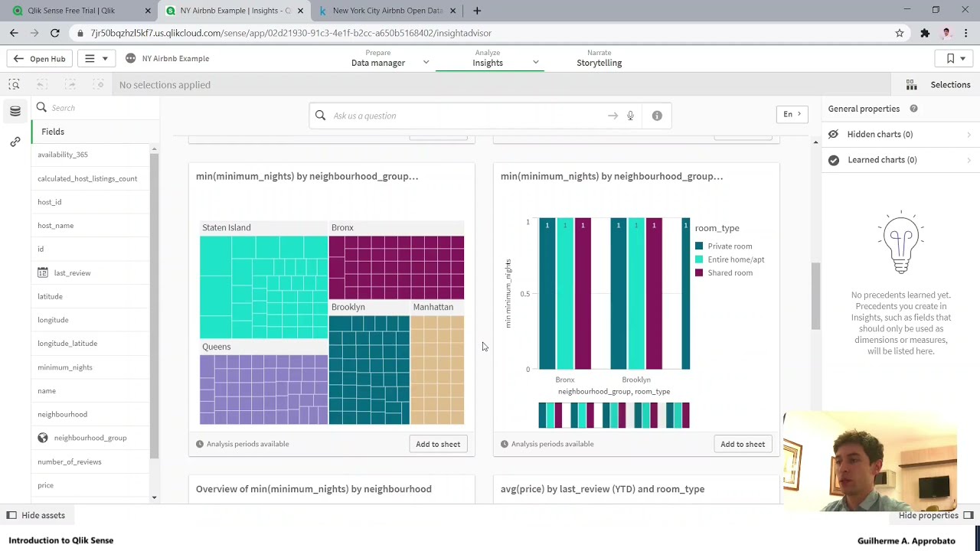Bookmark this page with star icon
The width and height of the screenshot is (980, 551).
[x=900, y=33]
